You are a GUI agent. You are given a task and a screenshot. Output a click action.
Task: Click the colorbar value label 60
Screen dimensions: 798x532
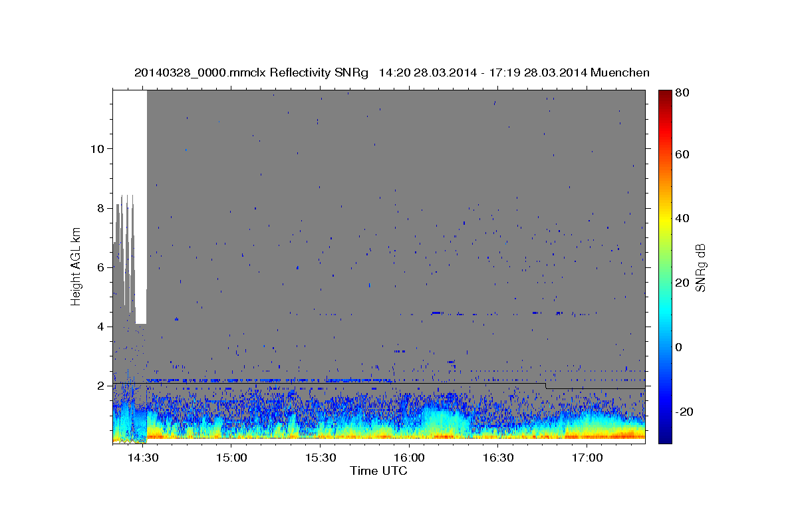(x=683, y=154)
